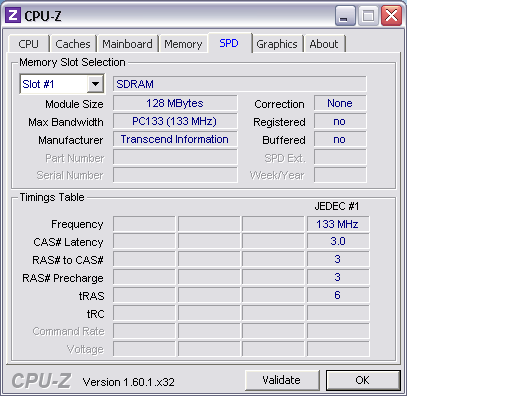Click the empty Part Number field
This screenshot has height=396, width=512.
click(175, 157)
